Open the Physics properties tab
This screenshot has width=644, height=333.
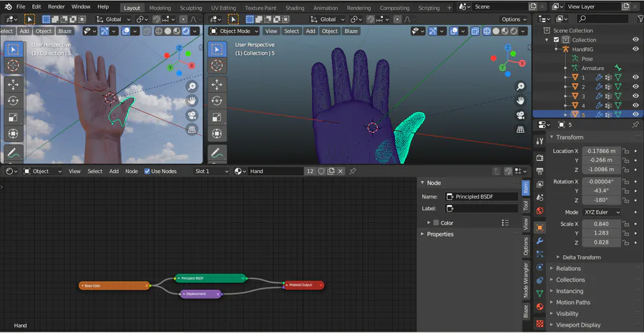pyautogui.click(x=540, y=267)
